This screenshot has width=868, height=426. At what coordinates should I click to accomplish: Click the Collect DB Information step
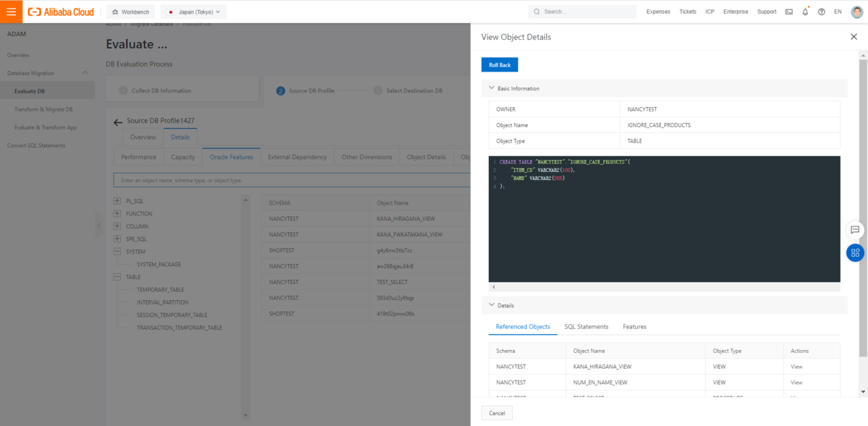[161, 90]
